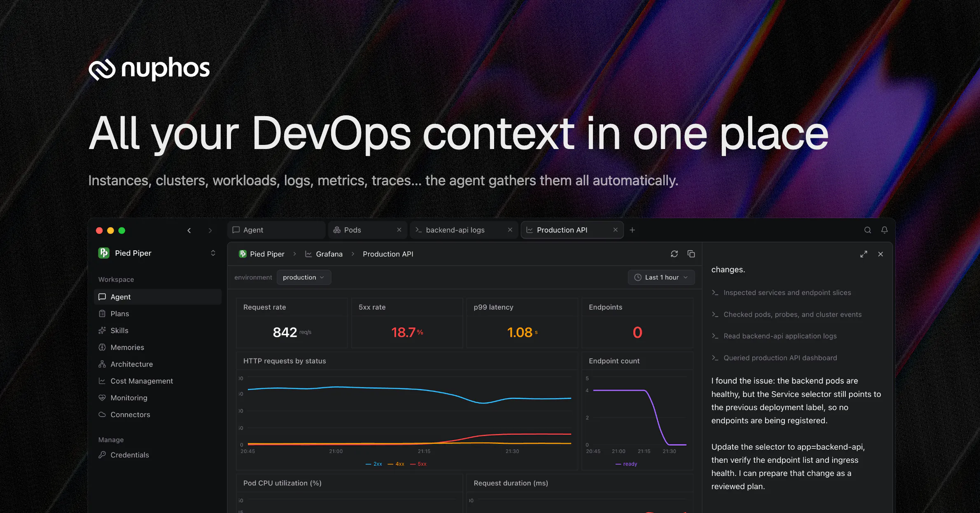This screenshot has width=980, height=513.
Task: Switch to the Pods tab
Action: (368, 230)
